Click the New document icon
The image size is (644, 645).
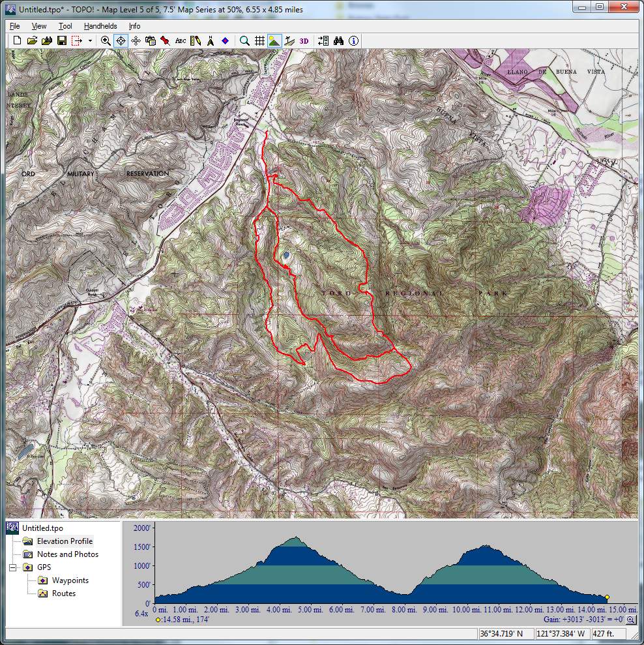(18, 40)
